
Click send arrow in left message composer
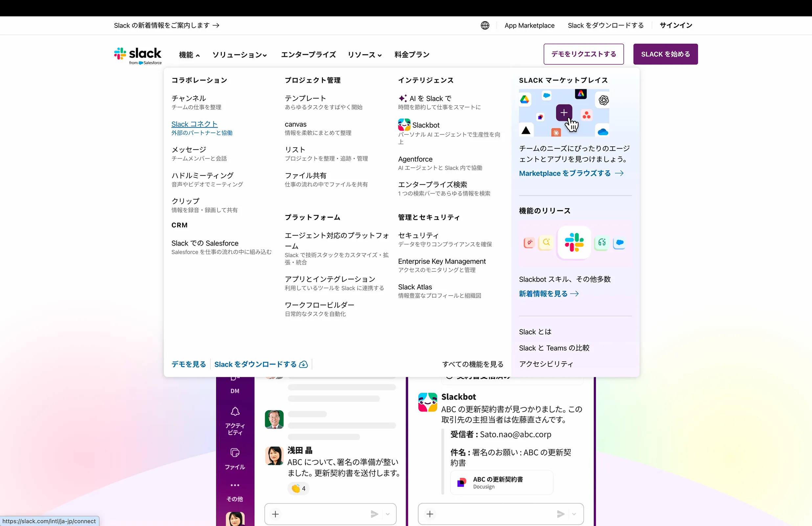pyautogui.click(x=374, y=514)
